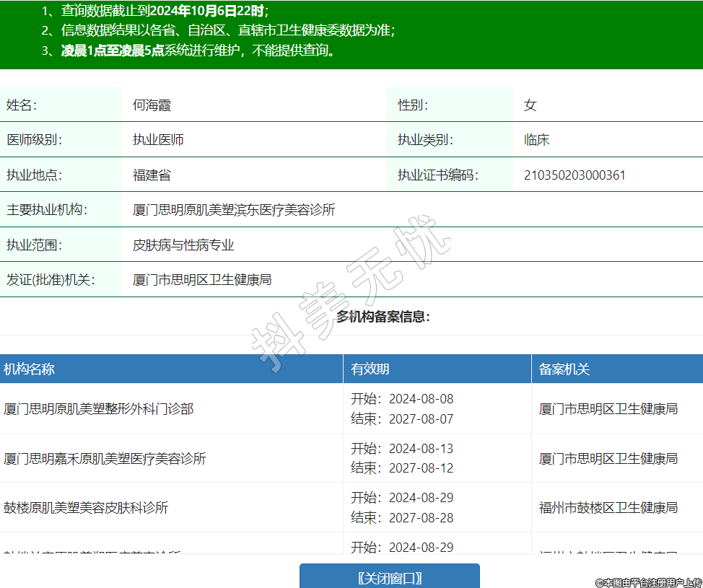The width and height of the screenshot is (703, 588).
Task: Select the 厦门思明原肌美塑整形外科门诊部 row
Action: 99,409
